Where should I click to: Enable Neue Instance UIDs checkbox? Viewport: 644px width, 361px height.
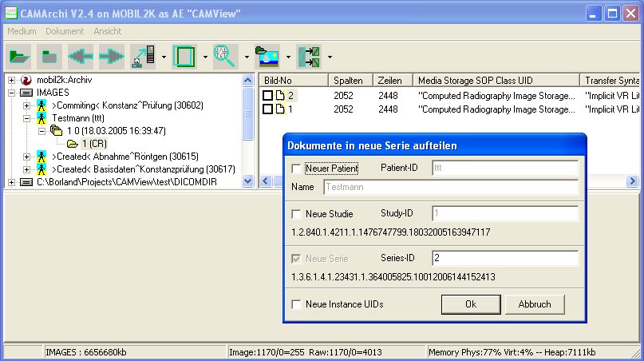pyautogui.click(x=296, y=304)
